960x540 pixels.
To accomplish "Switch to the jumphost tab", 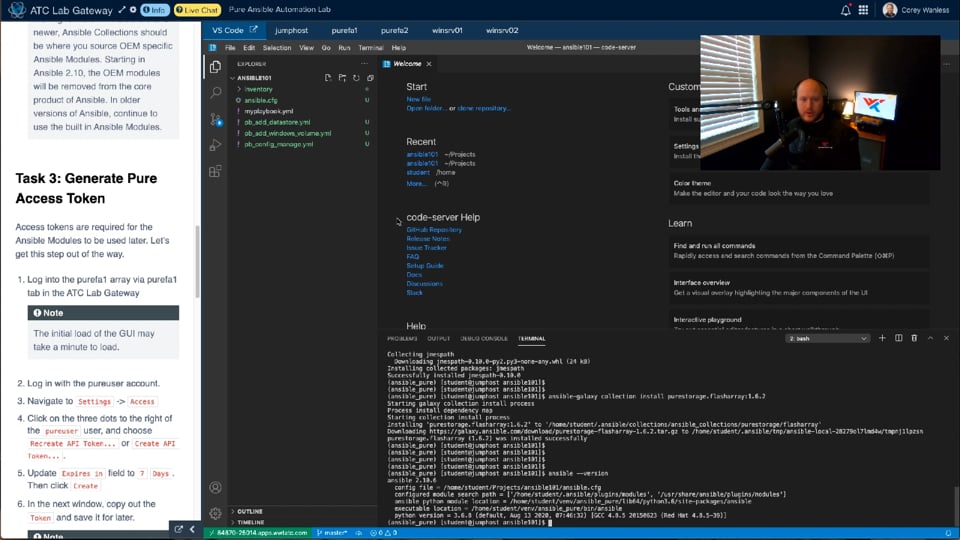I will click(x=291, y=30).
